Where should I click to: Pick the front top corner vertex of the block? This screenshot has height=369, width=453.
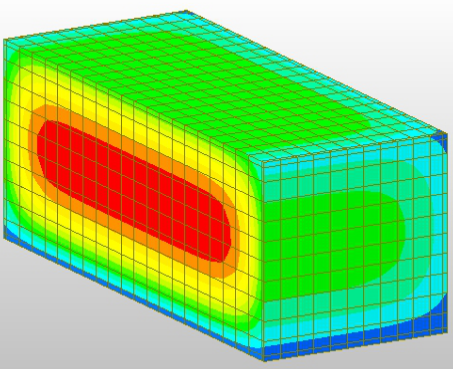point(262,163)
